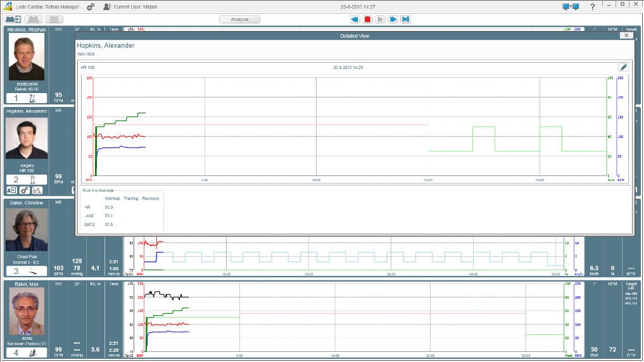The width and height of the screenshot is (644, 362).
Task: Click the Analysis button
Action: click(x=239, y=20)
